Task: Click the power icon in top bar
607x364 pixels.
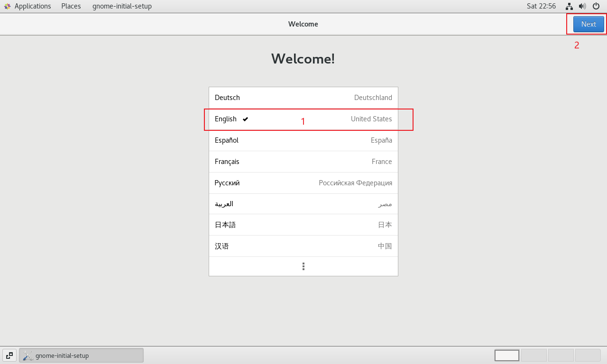Action: pos(596,6)
